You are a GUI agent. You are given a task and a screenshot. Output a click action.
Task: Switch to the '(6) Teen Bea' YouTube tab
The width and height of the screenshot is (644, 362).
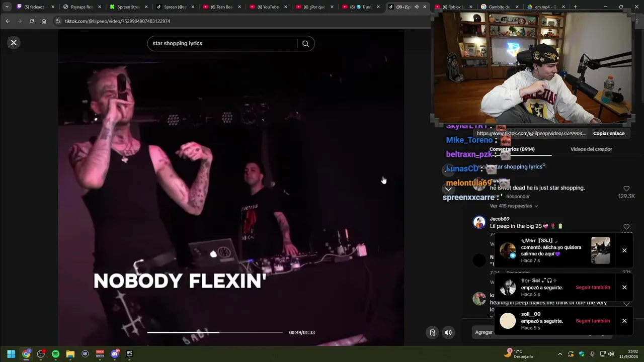[222, 7]
